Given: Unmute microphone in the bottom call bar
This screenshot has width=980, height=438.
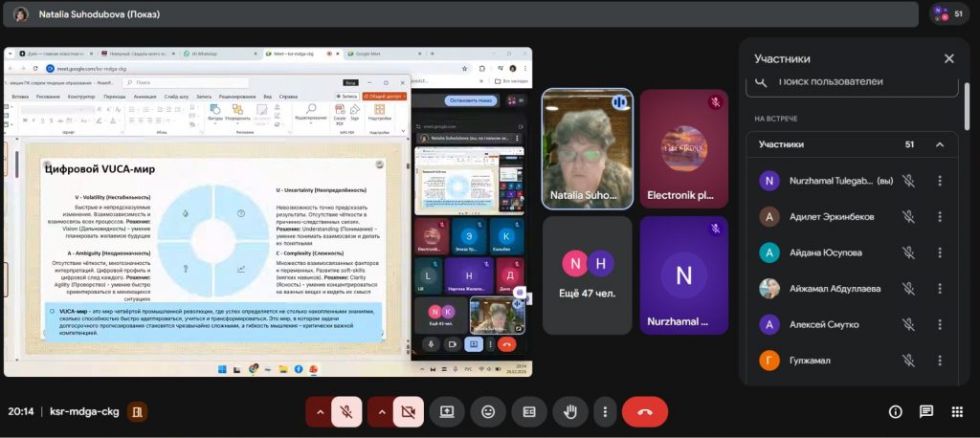Looking at the screenshot, I should (x=346, y=411).
